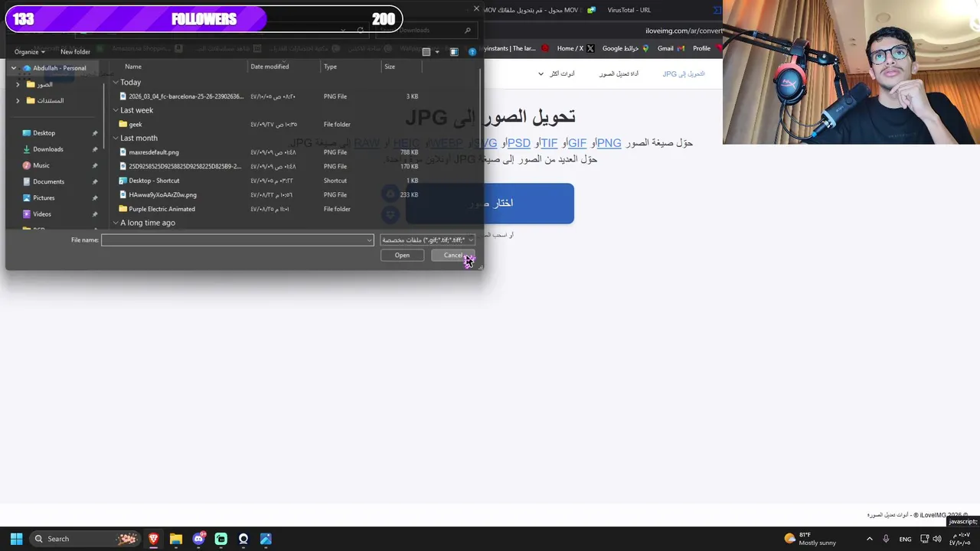
Task: Collapse the Abdullah - Personal tree node
Action: (13, 68)
